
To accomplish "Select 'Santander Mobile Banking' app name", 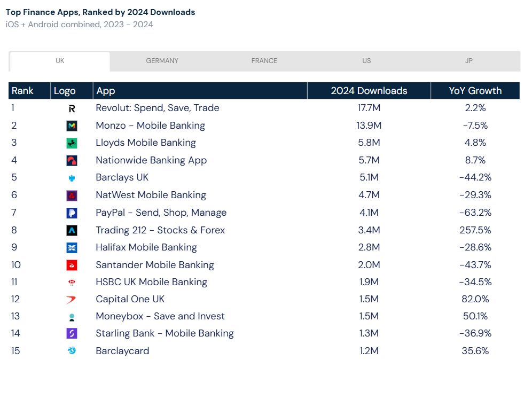I will (x=155, y=265).
